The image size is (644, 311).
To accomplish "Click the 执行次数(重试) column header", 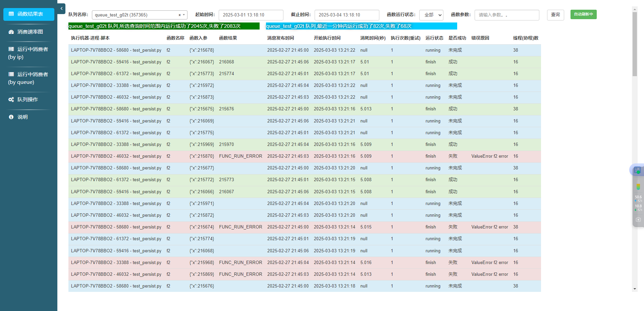I will tap(406, 38).
